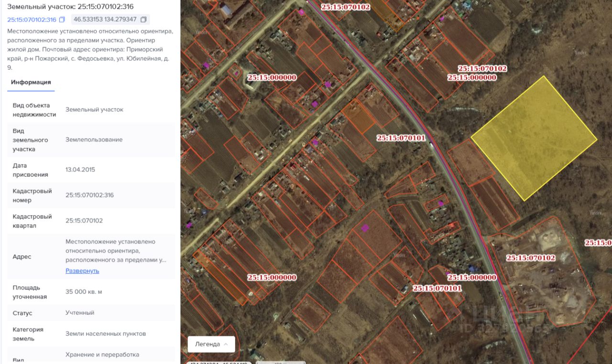Viewport: 612px width, 364px height.
Task: Select the status value 'Учтенный'
Action: coord(80,313)
